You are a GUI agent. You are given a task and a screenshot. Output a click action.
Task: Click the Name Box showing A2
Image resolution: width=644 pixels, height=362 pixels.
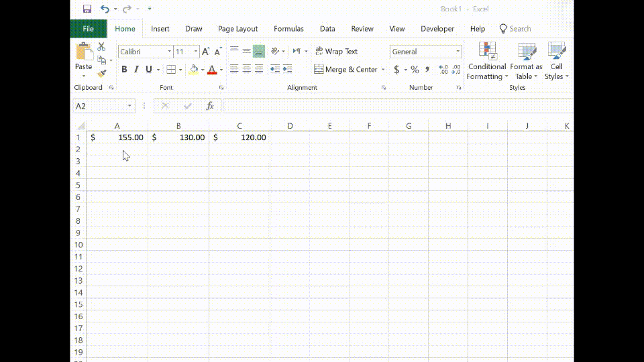(104, 107)
